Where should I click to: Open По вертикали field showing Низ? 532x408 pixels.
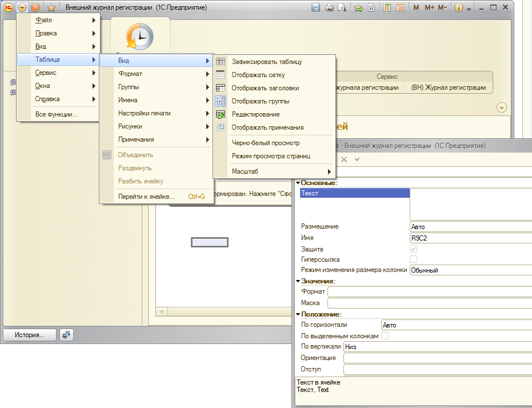click(x=438, y=347)
